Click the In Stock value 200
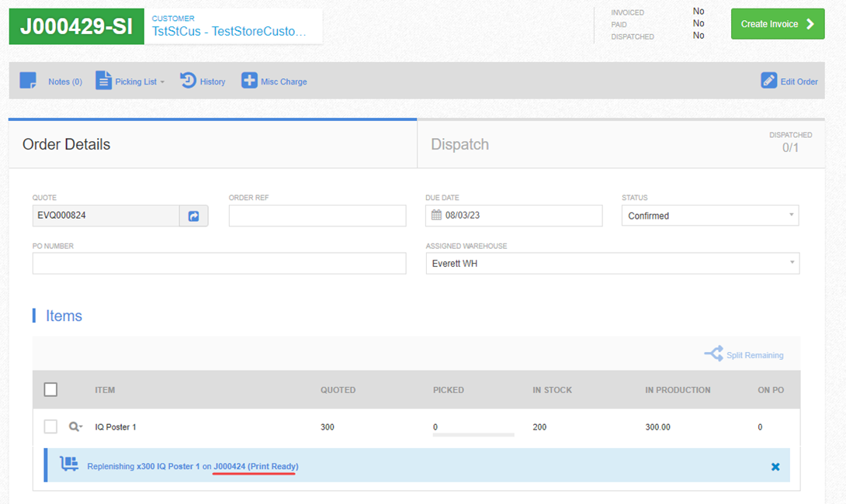Viewport: 846px width, 504px height. 539,427
